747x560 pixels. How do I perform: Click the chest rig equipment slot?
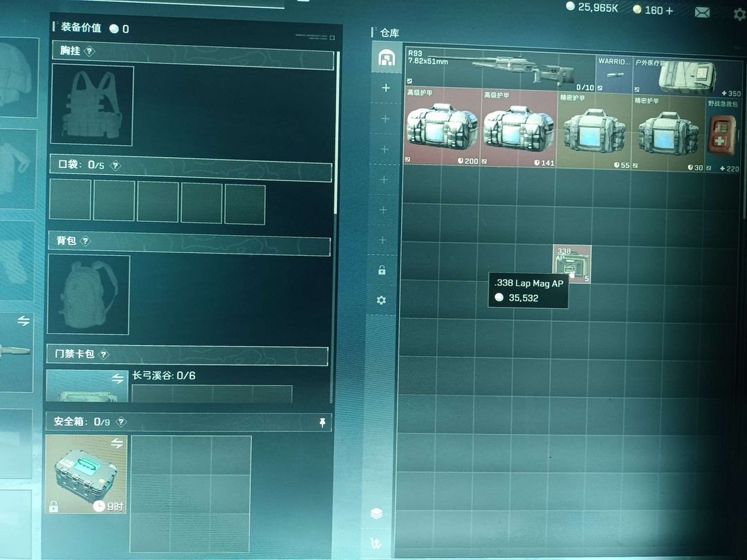pyautogui.click(x=92, y=105)
